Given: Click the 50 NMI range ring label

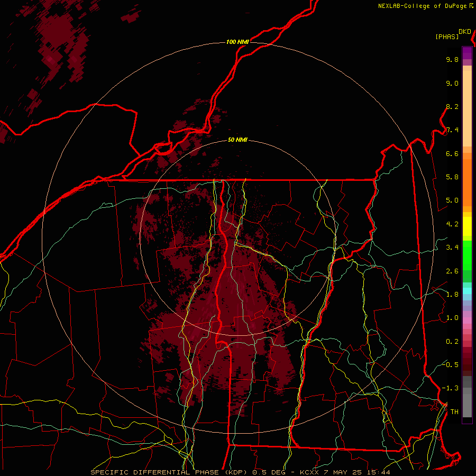Looking at the screenshot, I should (237, 140).
